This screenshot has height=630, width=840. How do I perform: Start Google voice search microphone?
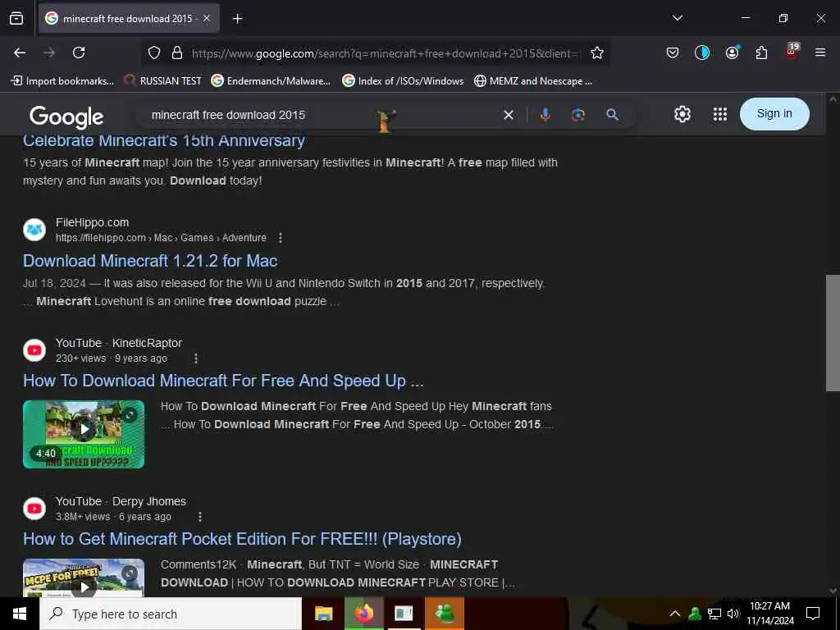[545, 115]
